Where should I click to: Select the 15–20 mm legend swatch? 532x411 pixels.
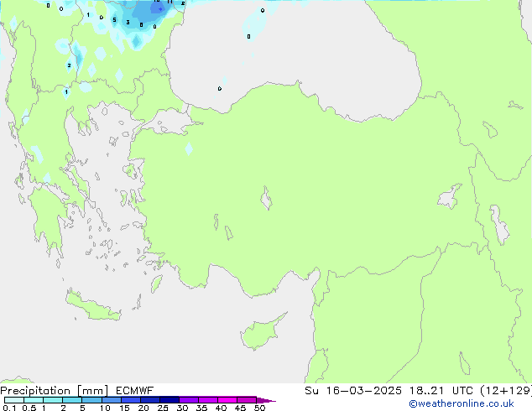coord(130,400)
